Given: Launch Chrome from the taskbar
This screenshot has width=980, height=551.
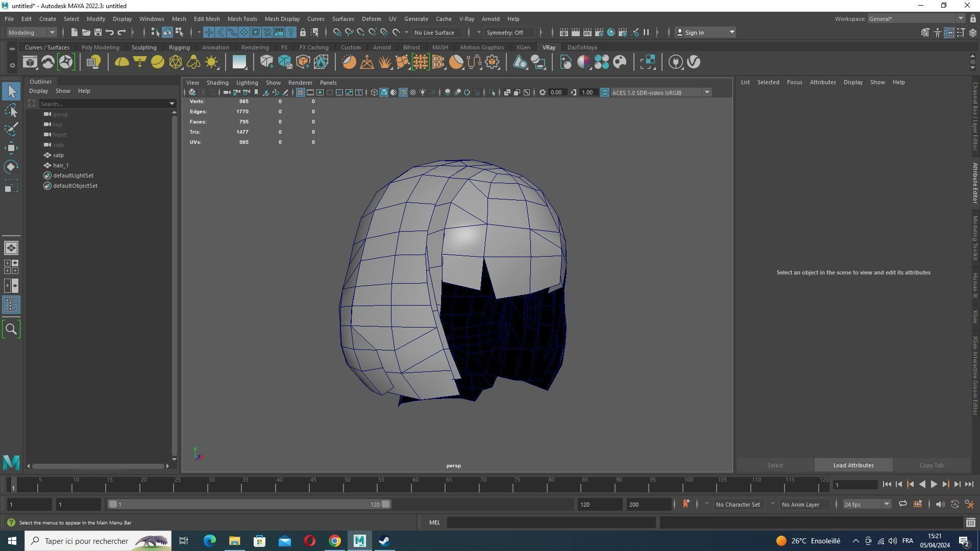Looking at the screenshot, I should 334,541.
